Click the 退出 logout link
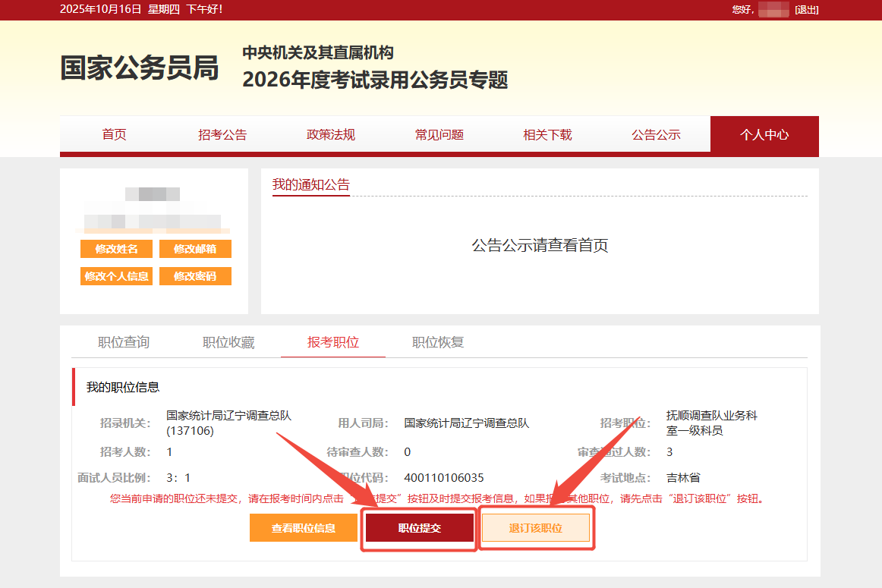Screen dimensions: 882x588 coord(806,9)
